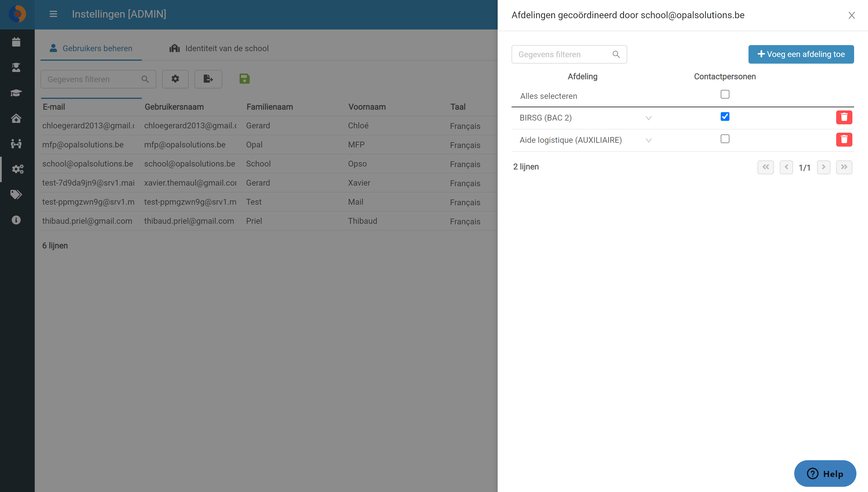Image resolution: width=868 pixels, height=492 pixels.
Task: Click the Alles selecteren label
Action: pos(549,96)
